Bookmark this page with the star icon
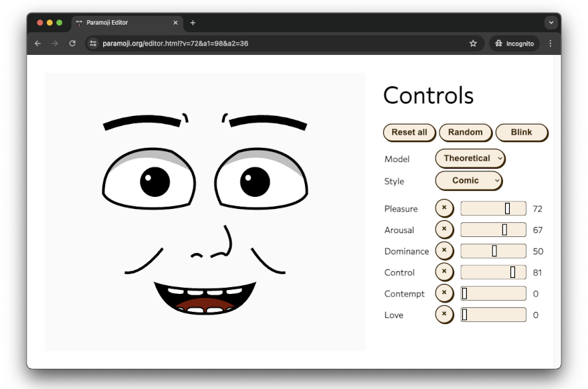 pos(473,44)
